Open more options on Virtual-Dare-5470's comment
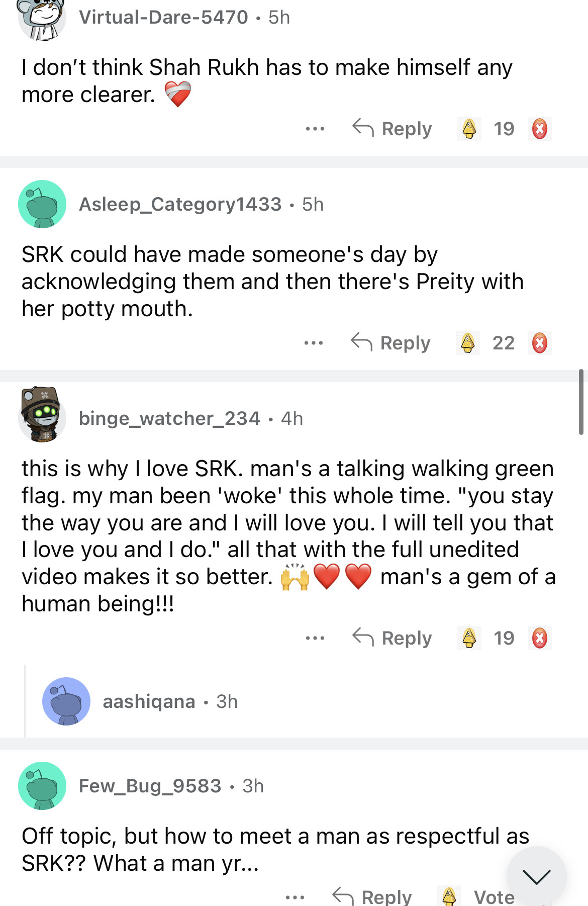 pos(315,129)
